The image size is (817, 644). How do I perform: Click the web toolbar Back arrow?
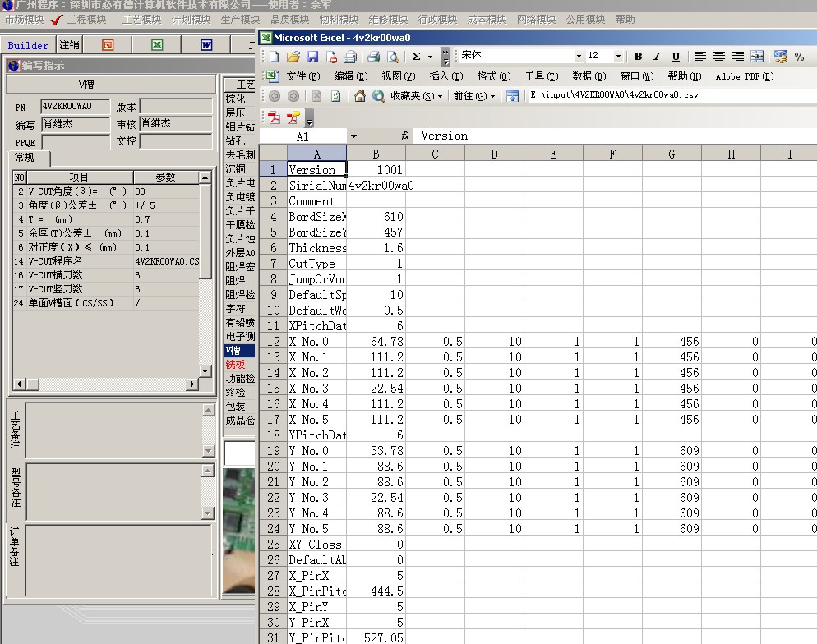275,96
